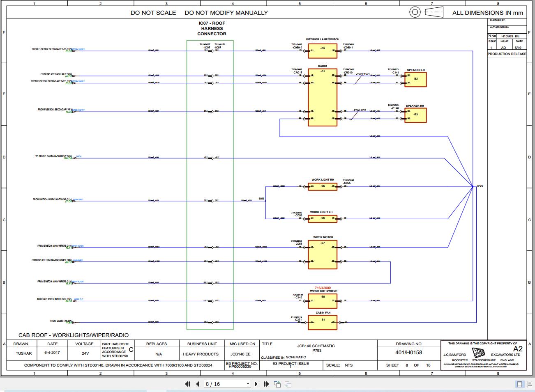Click the date 6-4-2017 cell
This screenshot has height=392, width=535.
(x=52, y=353)
